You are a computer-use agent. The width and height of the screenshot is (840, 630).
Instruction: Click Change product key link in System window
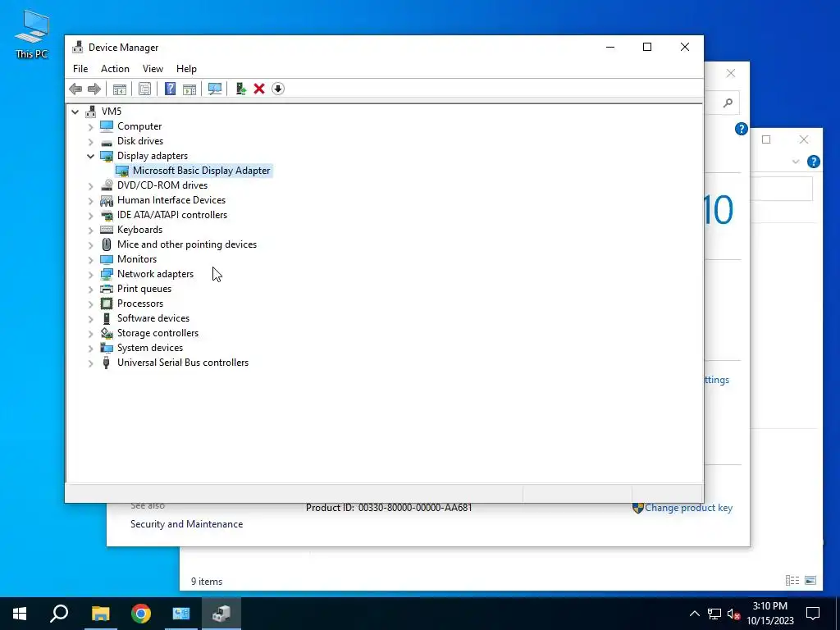pyautogui.click(x=688, y=508)
